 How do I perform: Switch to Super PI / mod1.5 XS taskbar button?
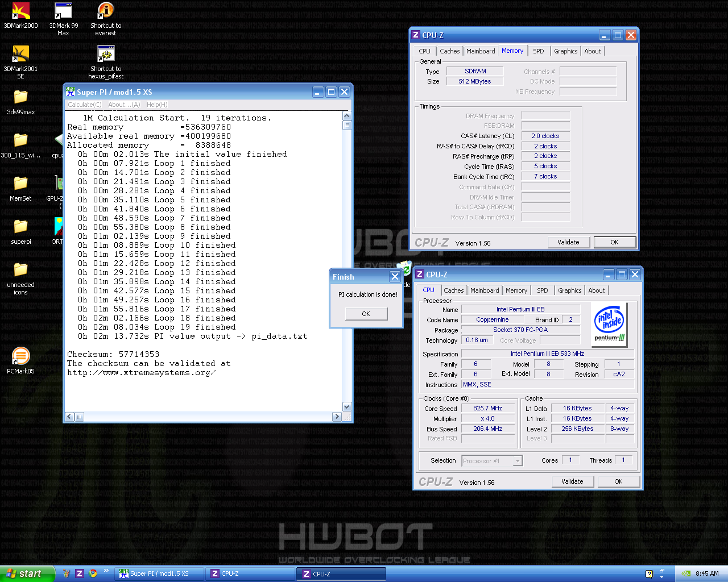[x=159, y=574]
